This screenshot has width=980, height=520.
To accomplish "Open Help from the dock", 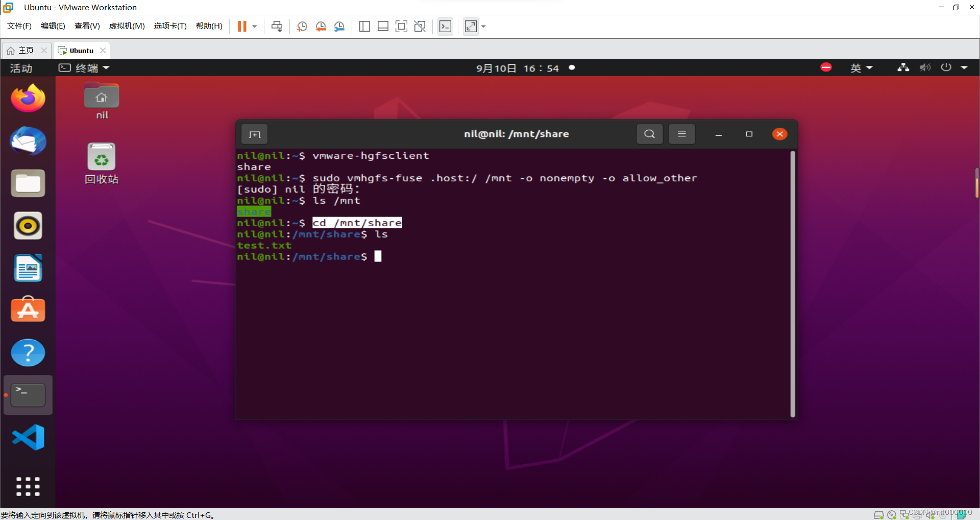I will tap(28, 352).
